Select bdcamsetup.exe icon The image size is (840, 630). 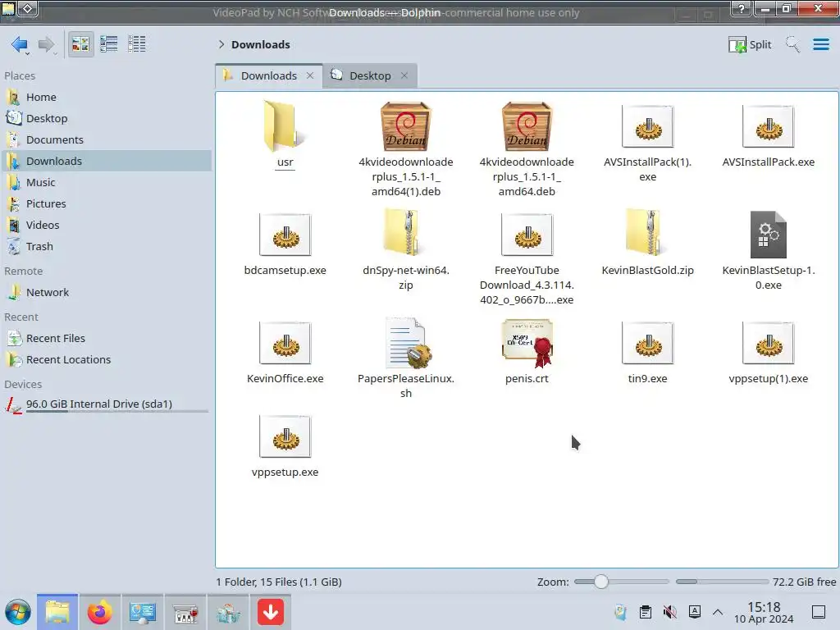click(x=285, y=235)
